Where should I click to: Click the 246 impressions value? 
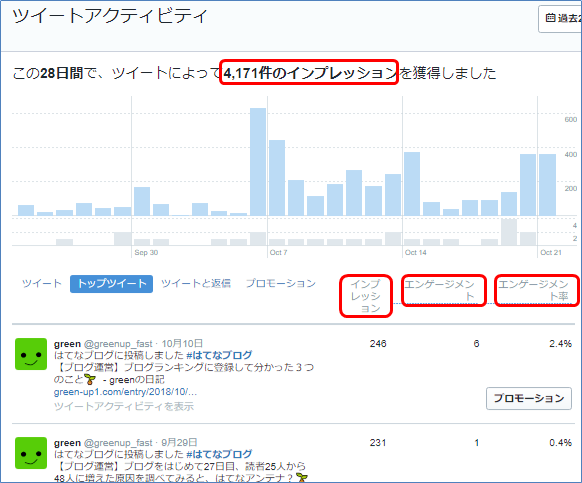coord(378,343)
